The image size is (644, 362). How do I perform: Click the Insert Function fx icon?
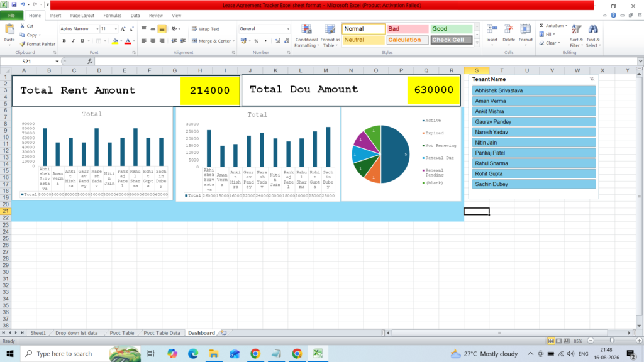[90, 62]
